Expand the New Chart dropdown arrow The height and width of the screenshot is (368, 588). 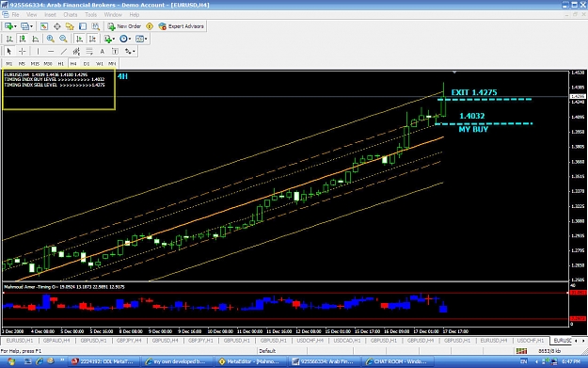coord(15,26)
